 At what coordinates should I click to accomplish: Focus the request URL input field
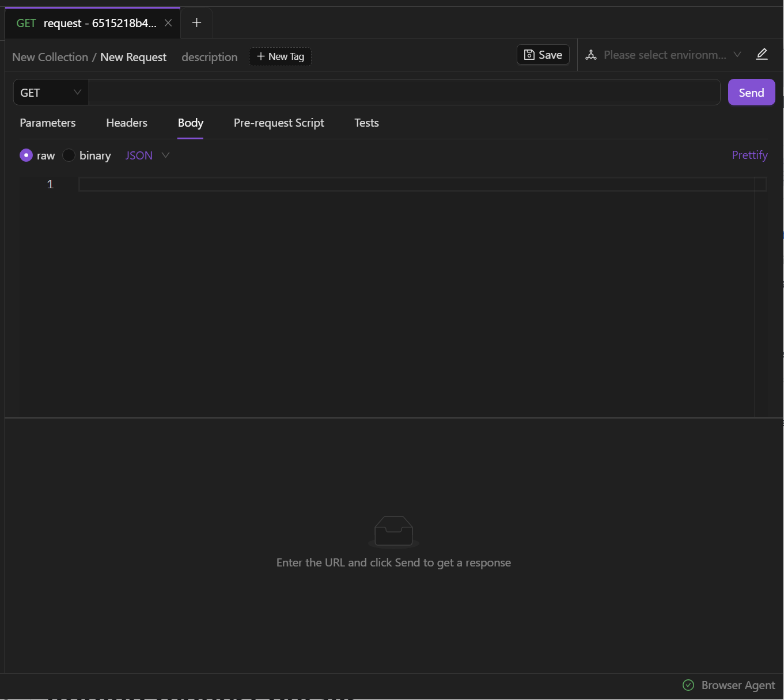coord(404,93)
